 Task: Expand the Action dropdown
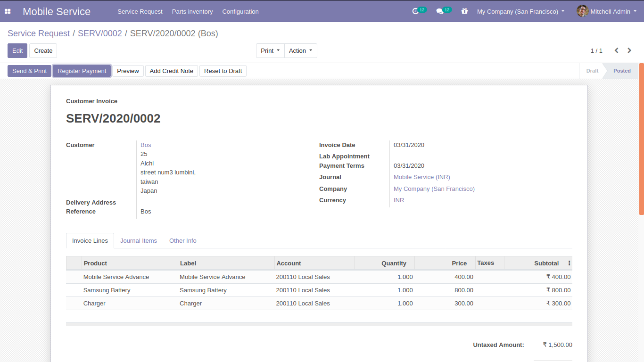coord(300,50)
